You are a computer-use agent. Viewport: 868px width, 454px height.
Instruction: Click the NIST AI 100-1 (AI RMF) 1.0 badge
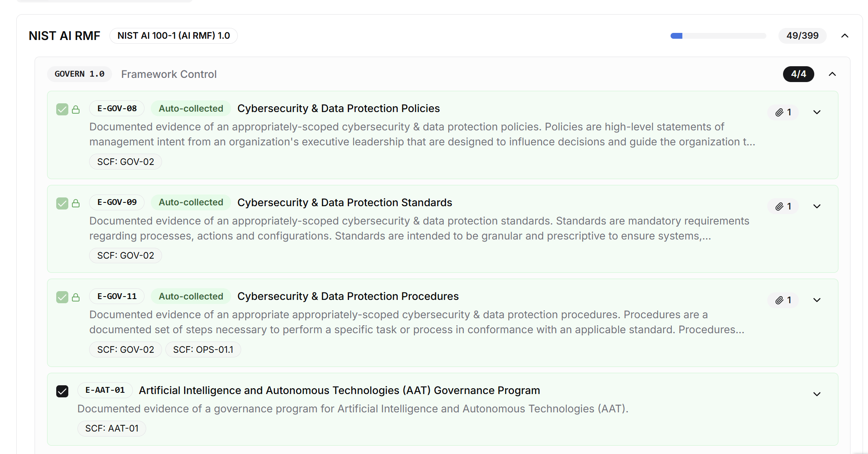click(x=173, y=36)
